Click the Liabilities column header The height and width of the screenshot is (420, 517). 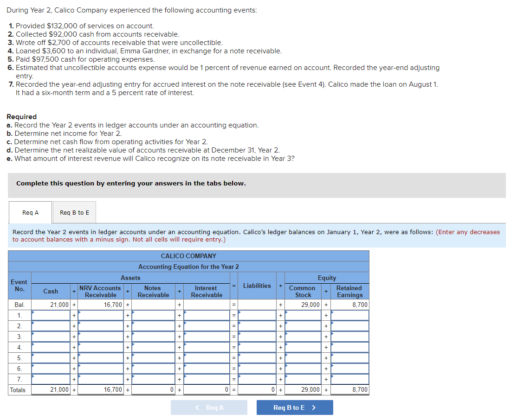pyautogui.click(x=257, y=286)
